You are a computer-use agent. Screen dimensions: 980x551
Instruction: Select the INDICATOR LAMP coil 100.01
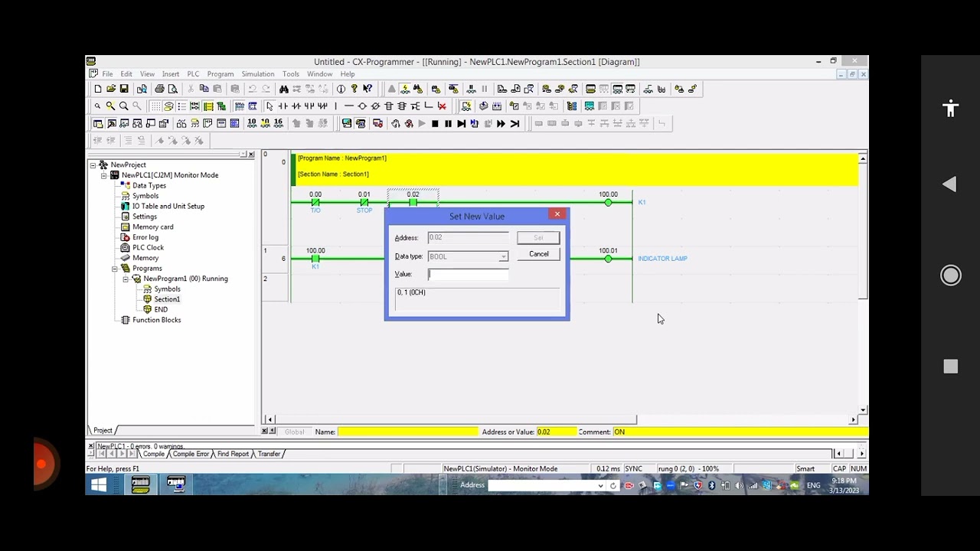(x=608, y=259)
